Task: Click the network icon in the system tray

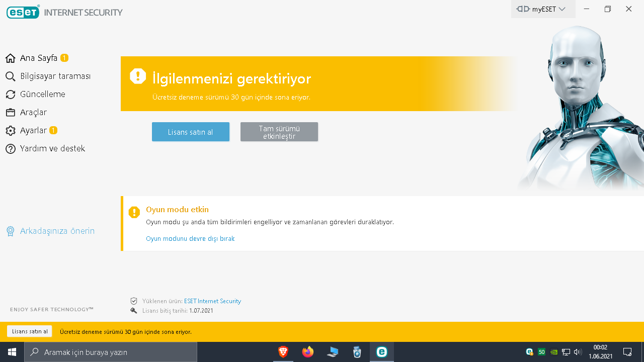Action: coord(566,352)
